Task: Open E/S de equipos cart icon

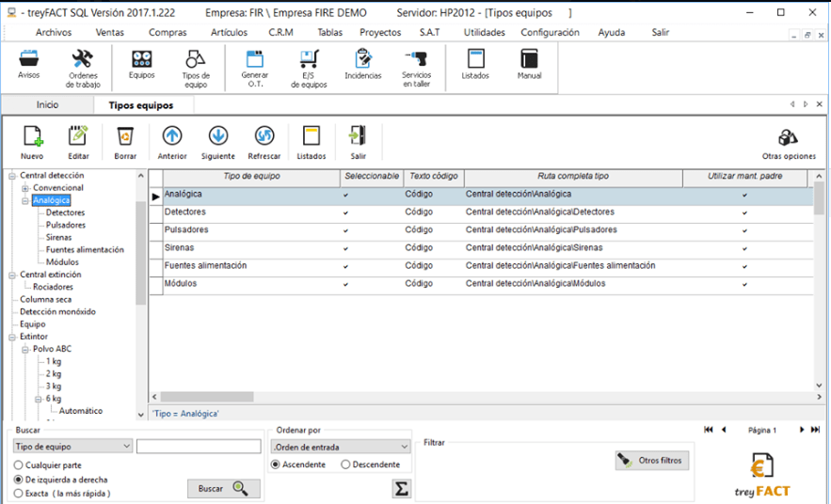Action: coord(309,59)
